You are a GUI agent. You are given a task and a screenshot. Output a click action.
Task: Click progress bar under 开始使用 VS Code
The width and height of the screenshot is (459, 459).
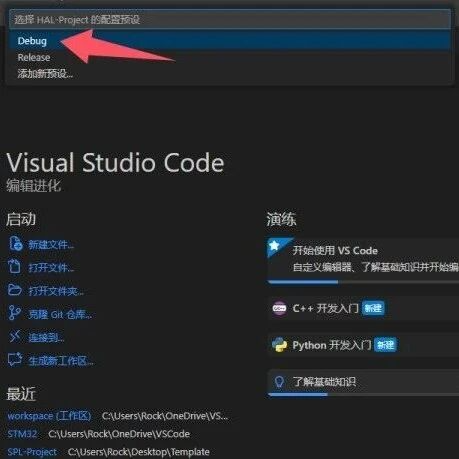363,282
